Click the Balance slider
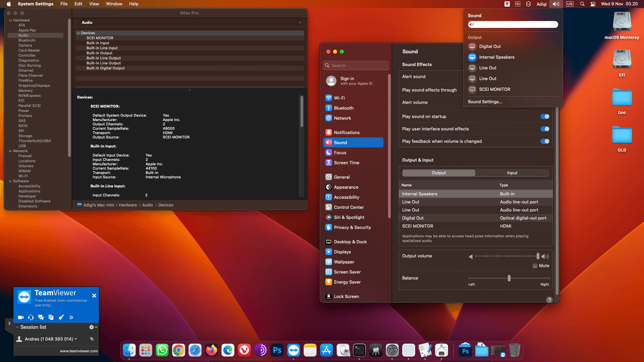 click(509, 278)
